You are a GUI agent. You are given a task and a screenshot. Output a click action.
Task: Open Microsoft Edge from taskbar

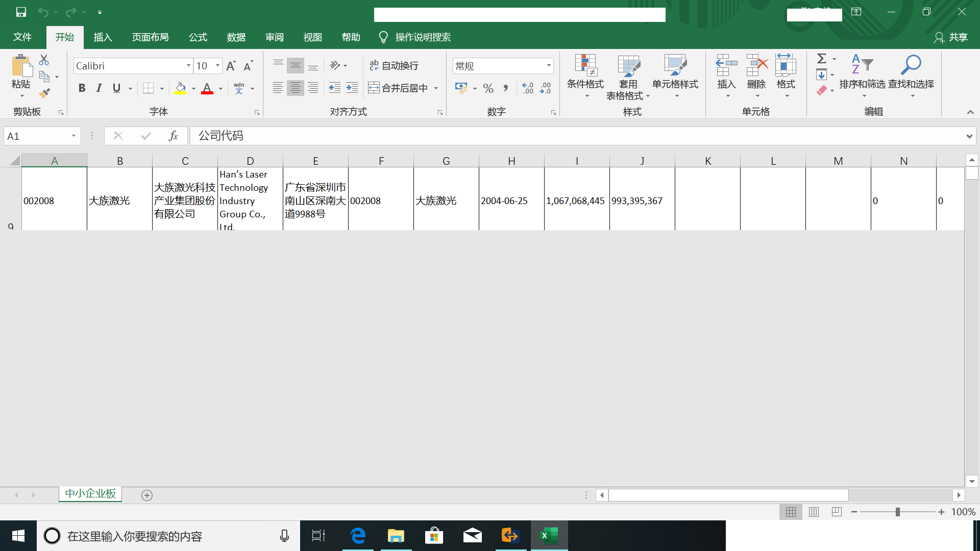tap(358, 536)
